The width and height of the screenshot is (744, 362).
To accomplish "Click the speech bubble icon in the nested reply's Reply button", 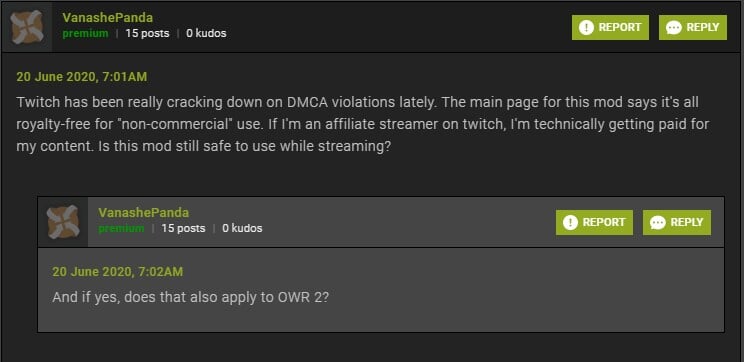I will [x=658, y=223].
